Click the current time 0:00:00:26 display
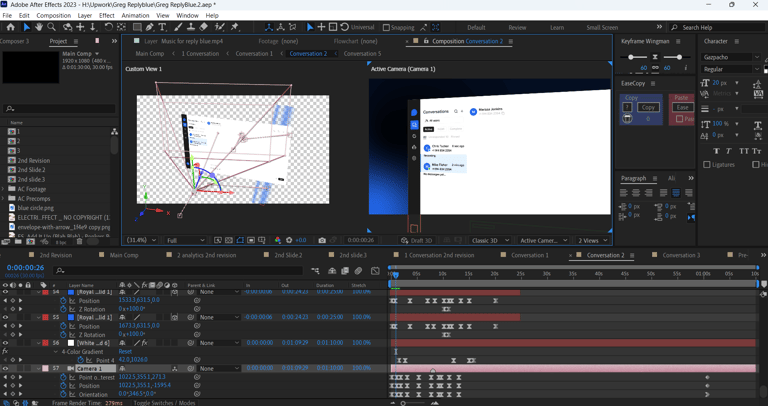The width and height of the screenshot is (768, 406). pos(25,267)
